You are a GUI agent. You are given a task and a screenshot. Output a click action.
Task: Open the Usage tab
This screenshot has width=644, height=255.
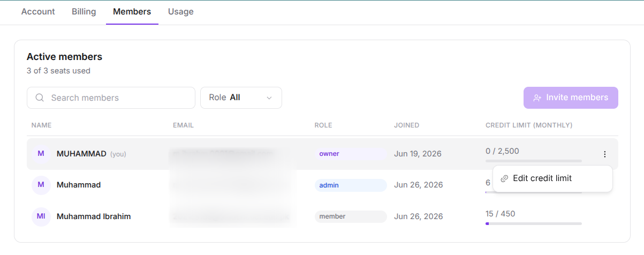tap(181, 12)
